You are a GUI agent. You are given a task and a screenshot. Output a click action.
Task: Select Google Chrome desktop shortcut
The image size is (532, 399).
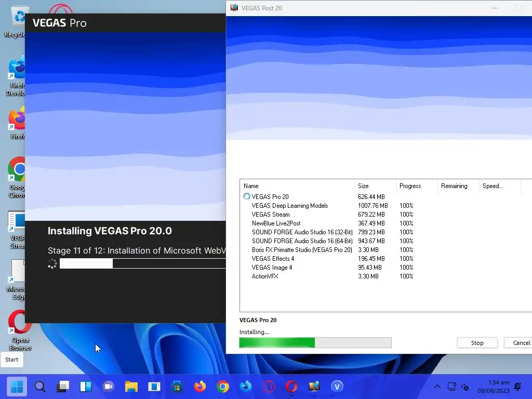[x=16, y=178]
